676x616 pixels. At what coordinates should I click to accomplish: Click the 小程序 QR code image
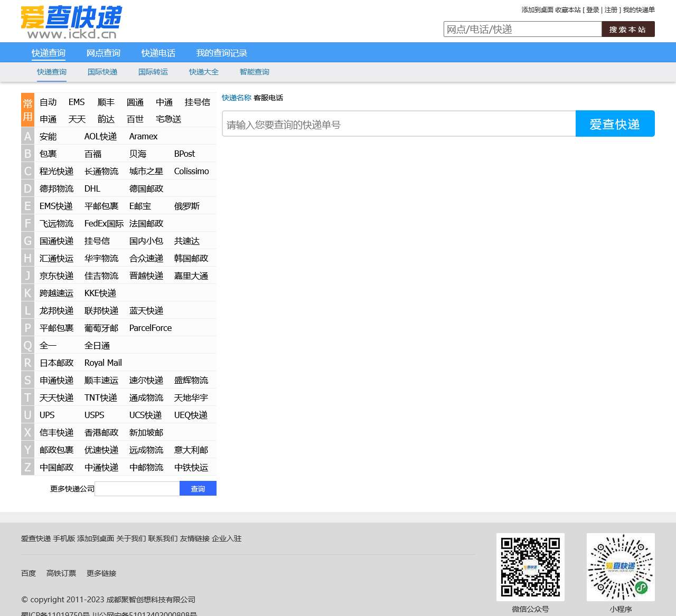click(620, 566)
